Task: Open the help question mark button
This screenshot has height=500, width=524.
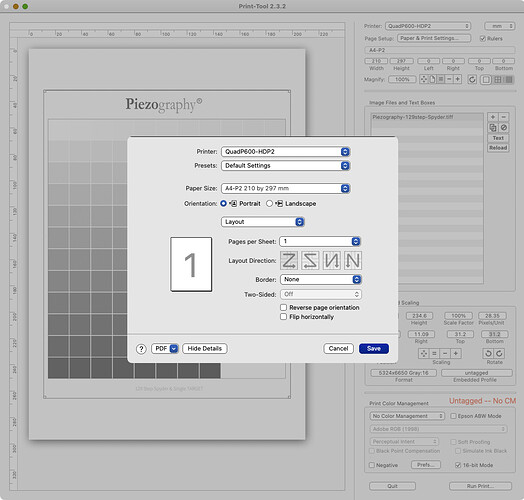Action: [141, 349]
